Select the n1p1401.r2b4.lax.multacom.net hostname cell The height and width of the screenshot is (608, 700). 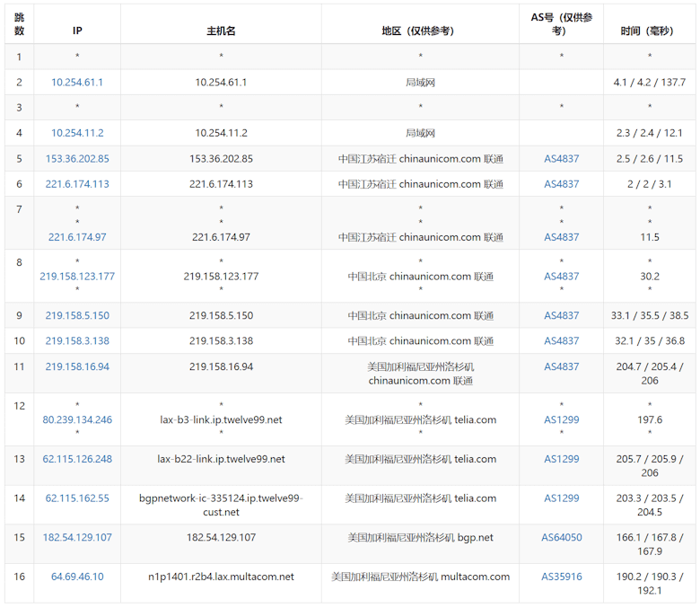tap(221, 577)
